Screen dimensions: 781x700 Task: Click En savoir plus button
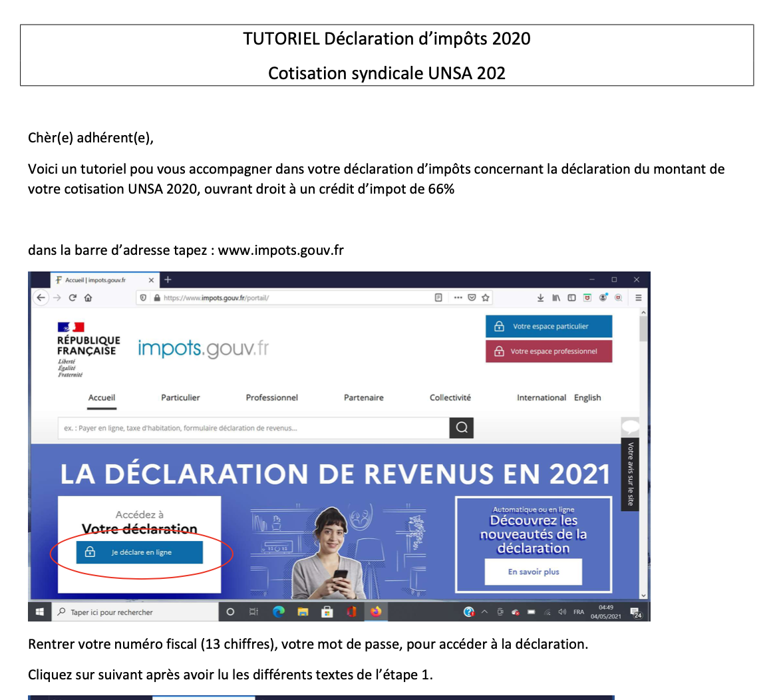[x=534, y=572]
